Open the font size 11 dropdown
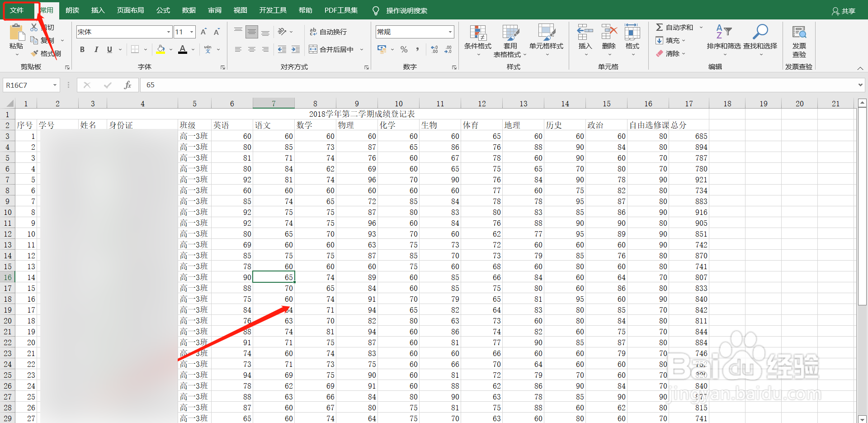 (x=192, y=32)
